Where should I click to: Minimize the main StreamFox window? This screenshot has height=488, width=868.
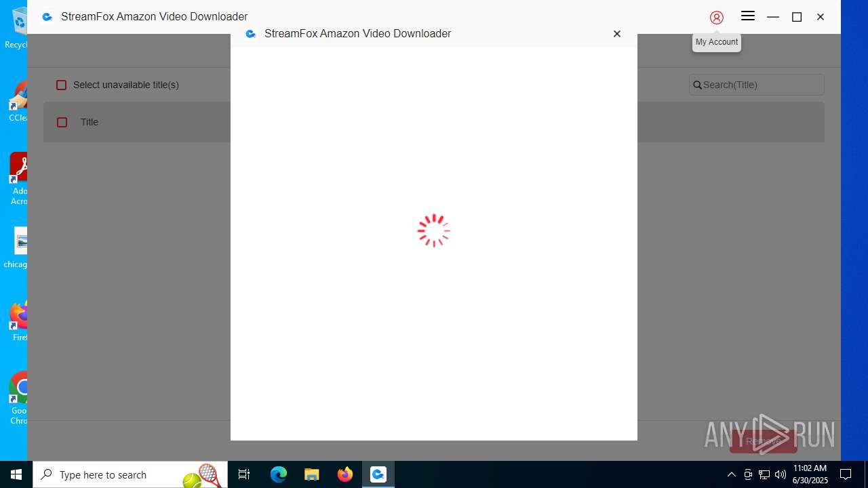[x=773, y=17]
